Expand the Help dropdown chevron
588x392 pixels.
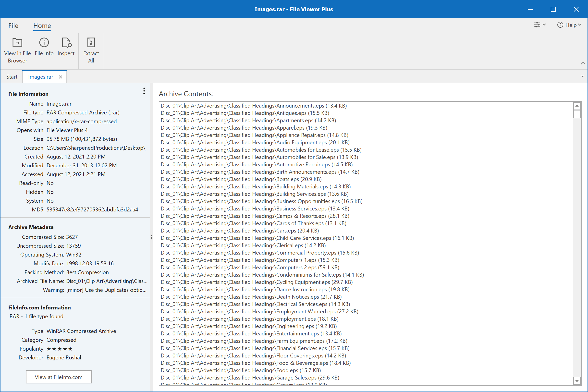(580, 25)
